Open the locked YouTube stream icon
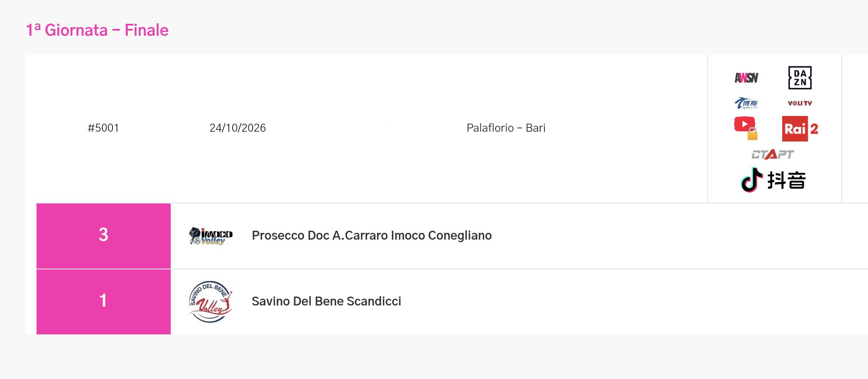Viewport: 868px width, 379px height. point(746,128)
